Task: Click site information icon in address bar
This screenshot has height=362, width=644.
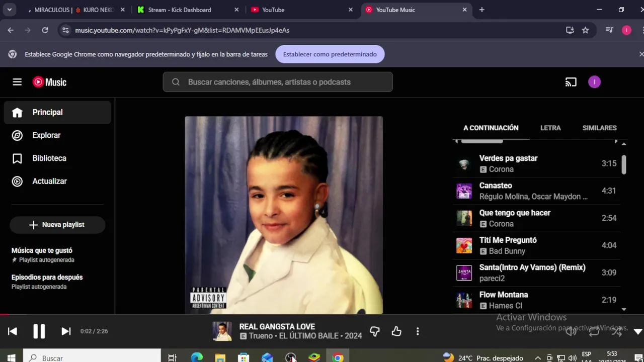Action: [65, 30]
